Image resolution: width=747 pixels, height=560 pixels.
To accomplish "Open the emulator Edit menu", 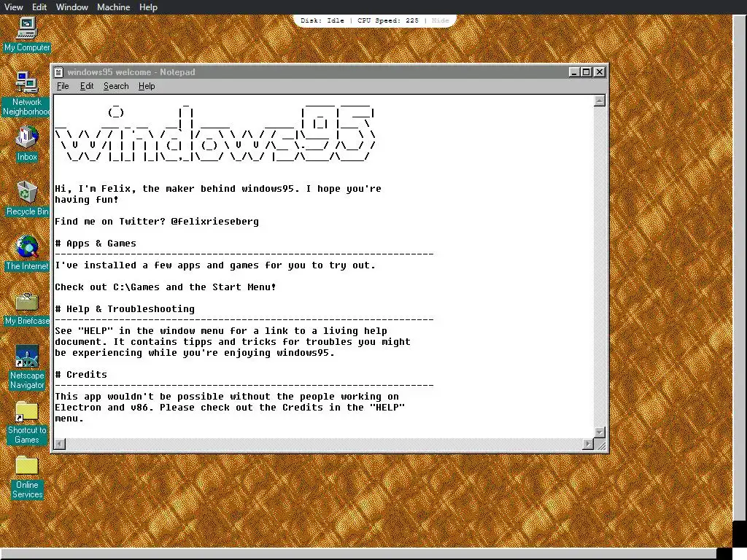I will pyautogui.click(x=39, y=7).
